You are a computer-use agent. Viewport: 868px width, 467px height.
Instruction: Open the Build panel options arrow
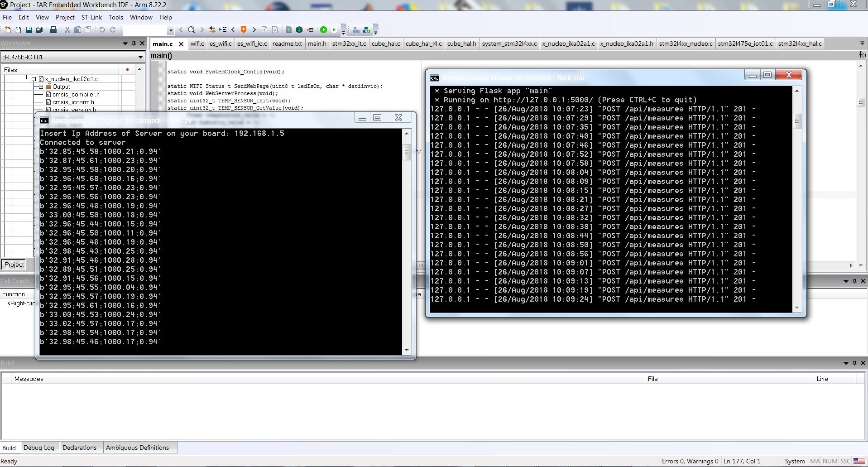click(846, 363)
